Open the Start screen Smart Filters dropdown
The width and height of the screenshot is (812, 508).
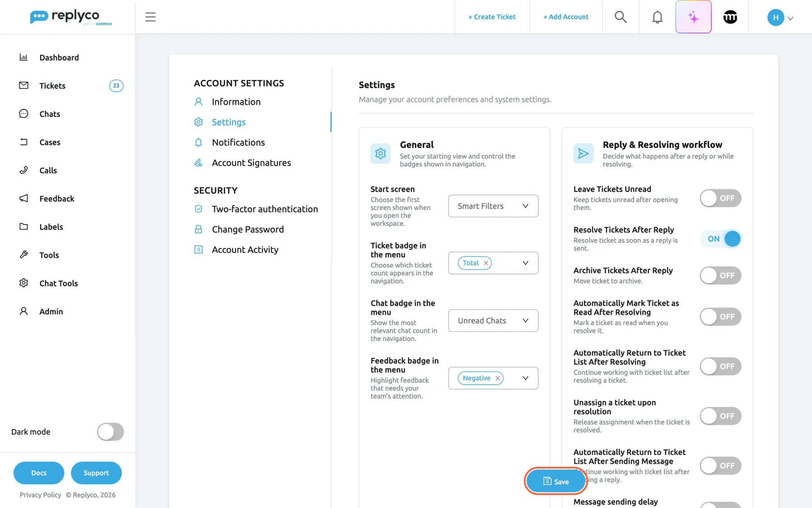(493, 206)
